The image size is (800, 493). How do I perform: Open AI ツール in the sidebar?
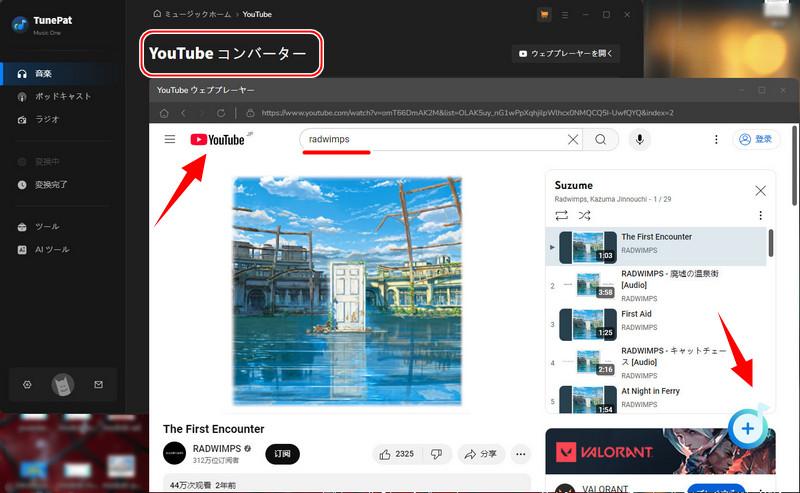pyautogui.click(x=61, y=250)
